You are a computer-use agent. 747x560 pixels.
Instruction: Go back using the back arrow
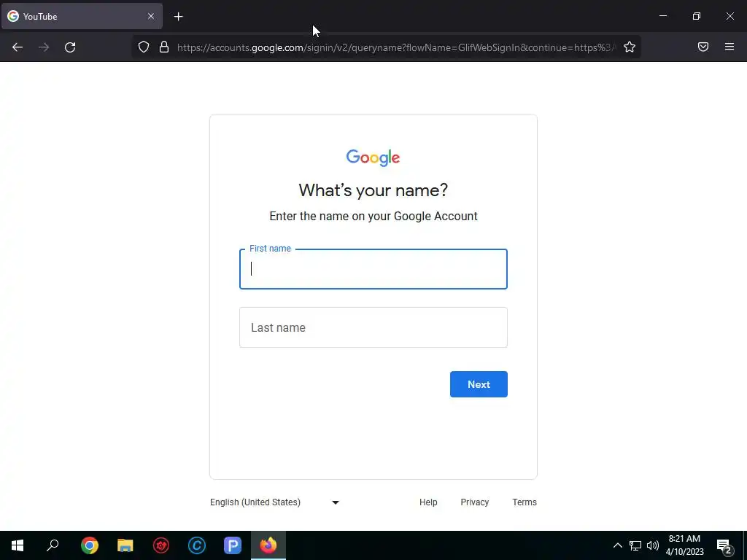(x=18, y=47)
